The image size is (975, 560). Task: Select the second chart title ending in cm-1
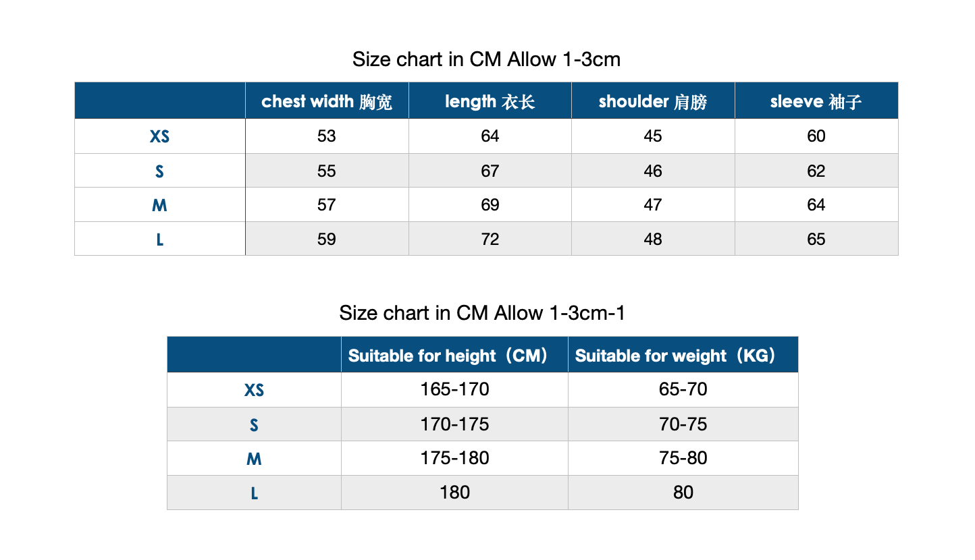(x=482, y=313)
